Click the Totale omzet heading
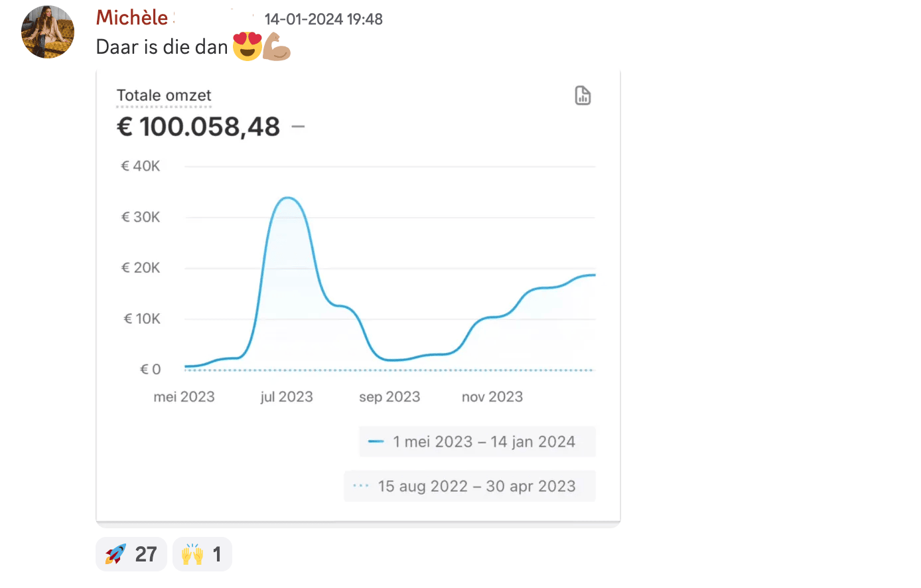 [164, 96]
